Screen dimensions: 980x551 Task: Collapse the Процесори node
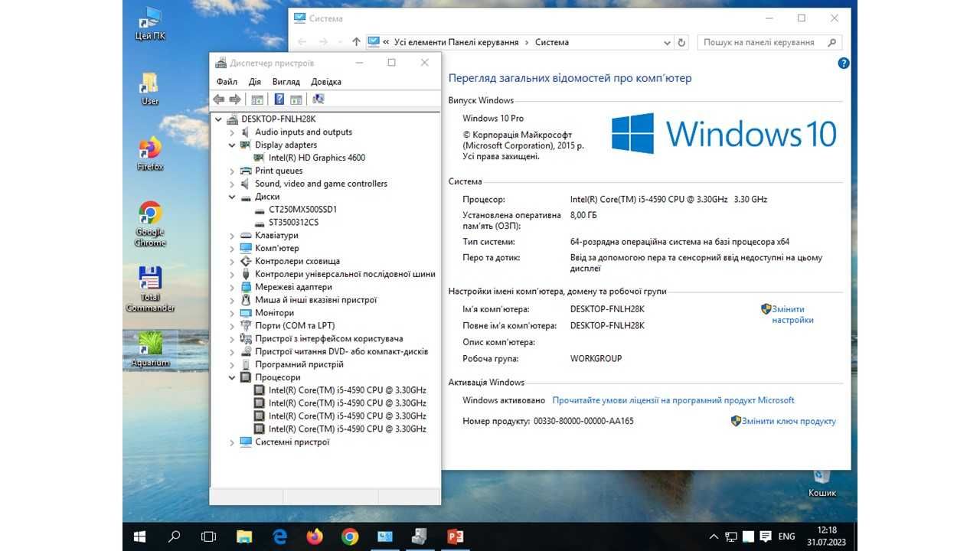(232, 377)
